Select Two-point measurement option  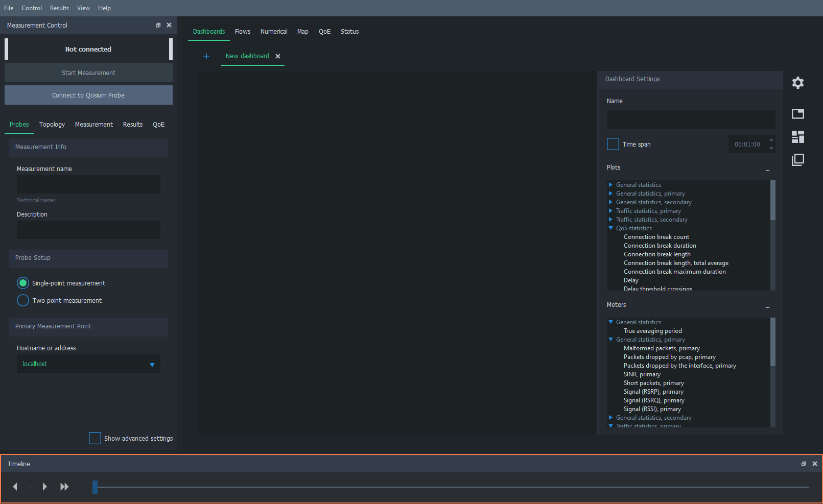[x=23, y=301]
